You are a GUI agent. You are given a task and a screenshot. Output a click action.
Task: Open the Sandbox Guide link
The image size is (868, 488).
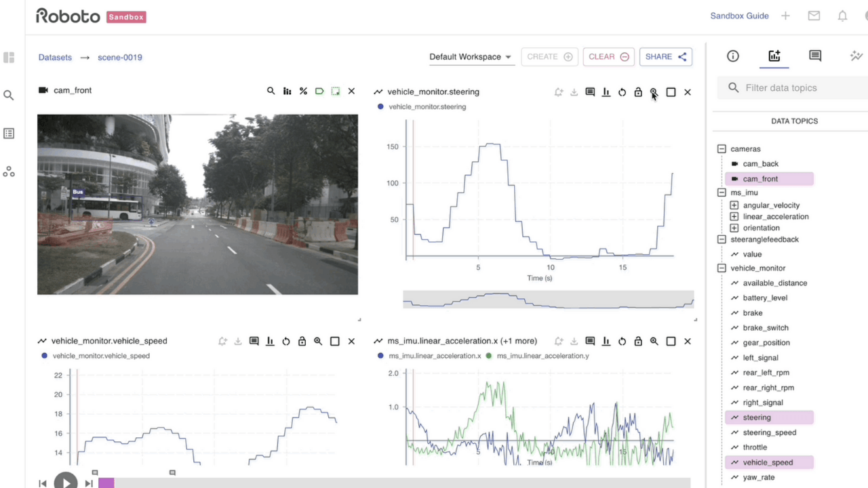click(739, 16)
